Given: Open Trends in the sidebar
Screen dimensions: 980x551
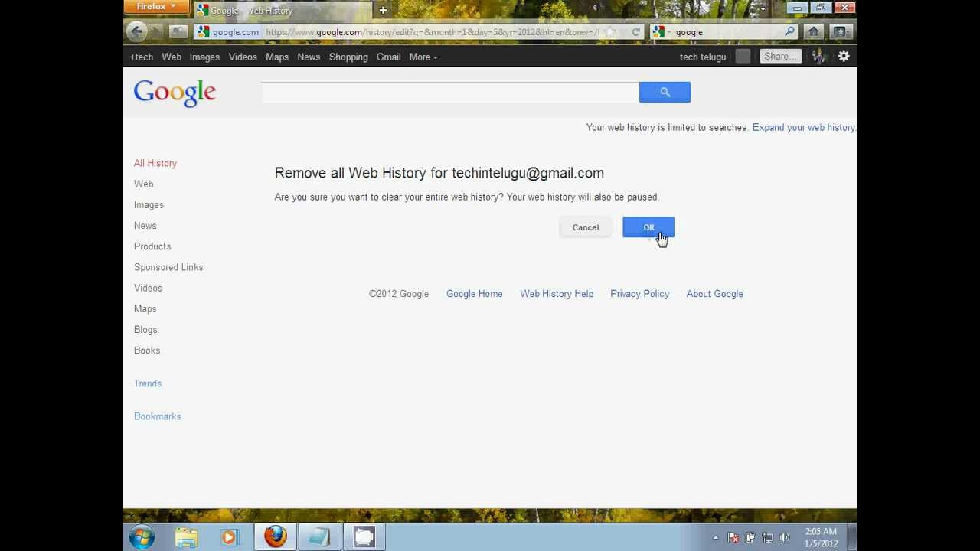Looking at the screenshot, I should (x=148, y=383).
